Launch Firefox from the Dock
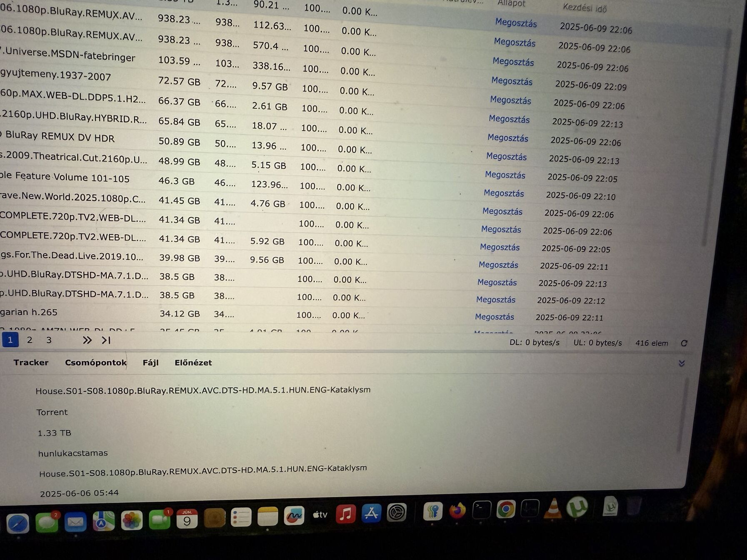 [x=457, y=510]
